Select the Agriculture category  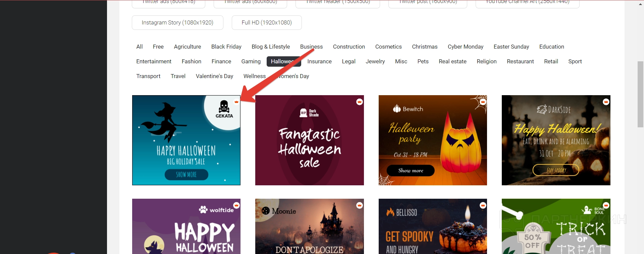[187, 47]
